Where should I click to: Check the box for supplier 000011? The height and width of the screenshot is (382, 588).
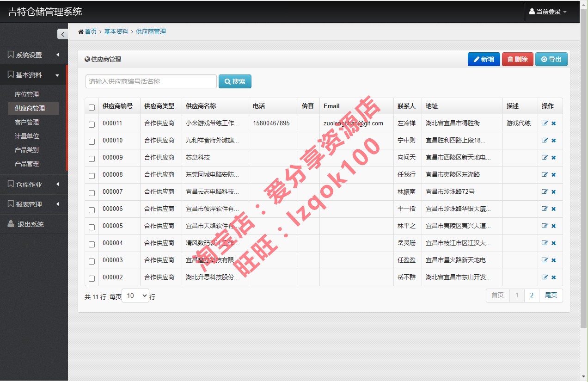(92, 124)
